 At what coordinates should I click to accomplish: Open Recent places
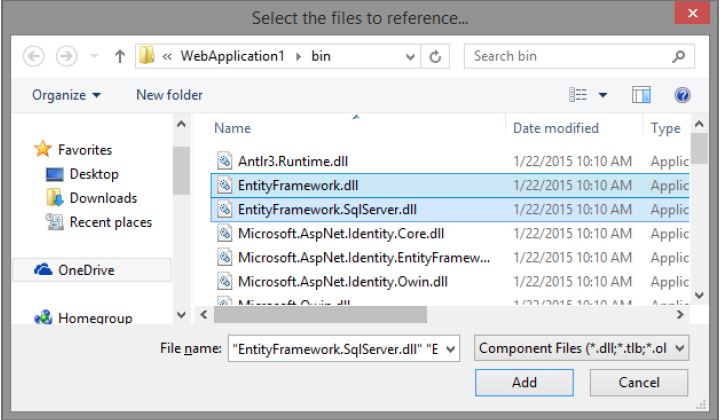pyautogui.click(x=111, y=222)
